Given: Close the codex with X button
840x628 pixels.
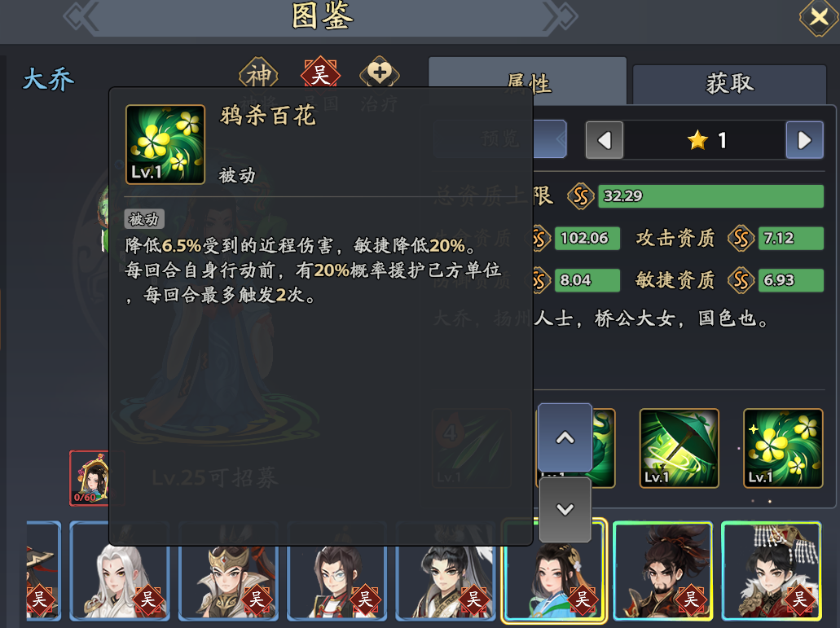Looking at the screenshot, I should point(818,18).
